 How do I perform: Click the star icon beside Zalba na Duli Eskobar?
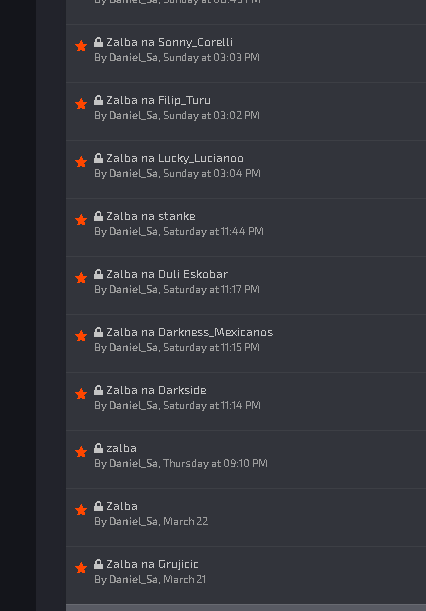coord(81,278)
